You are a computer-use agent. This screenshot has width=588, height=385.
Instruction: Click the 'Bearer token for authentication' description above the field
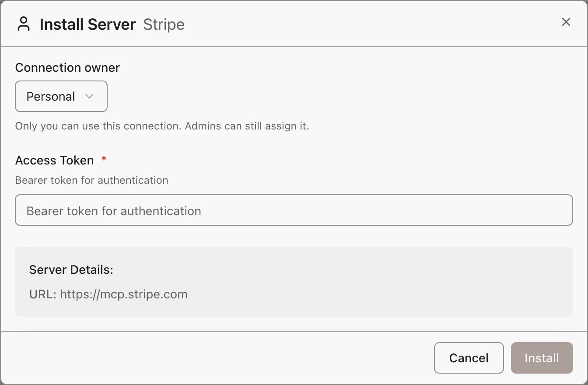pos(91,180)
